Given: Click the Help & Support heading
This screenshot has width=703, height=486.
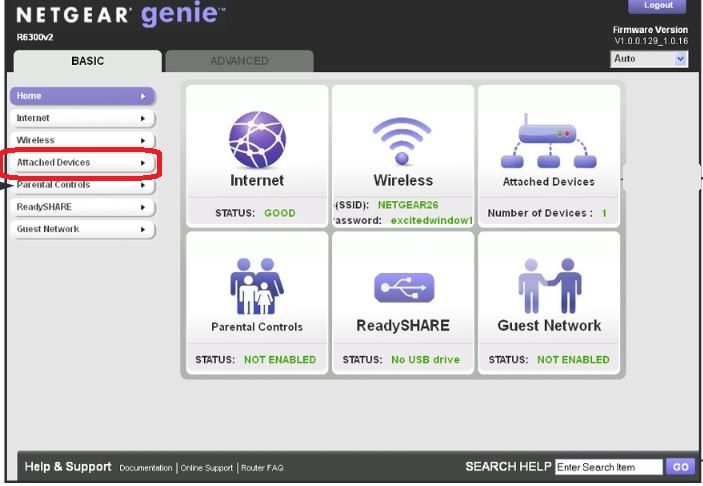Looking at the screenshot, I should point(68,467).
